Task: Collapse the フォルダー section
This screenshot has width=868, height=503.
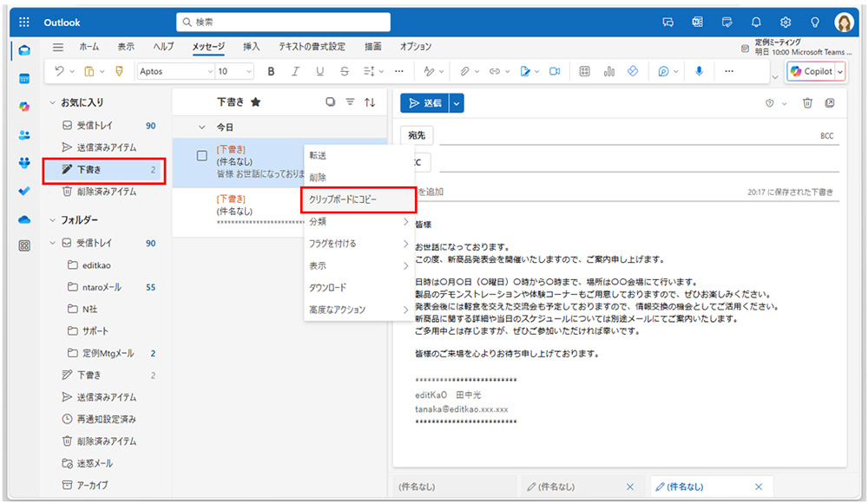Action: [53, 220]
